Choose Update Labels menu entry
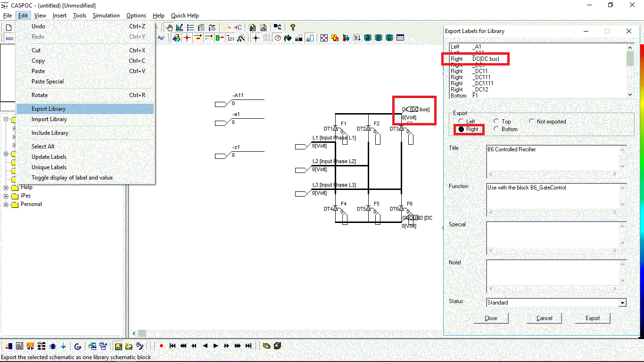The image size is (644, 362). click(85, 157)
